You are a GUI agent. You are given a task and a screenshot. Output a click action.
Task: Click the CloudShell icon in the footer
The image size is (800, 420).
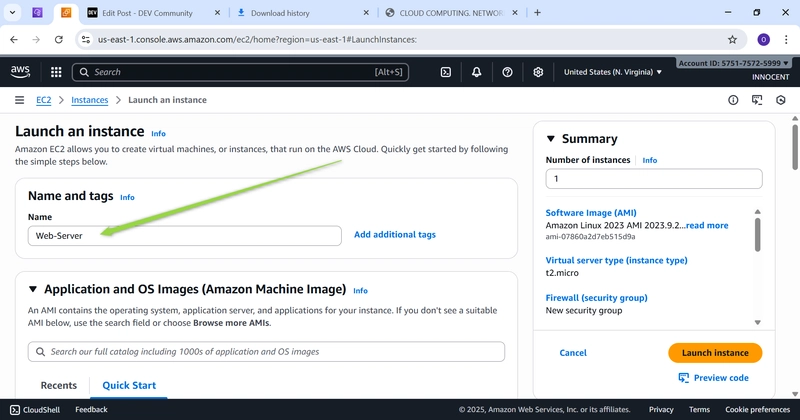tap(15, 410)
